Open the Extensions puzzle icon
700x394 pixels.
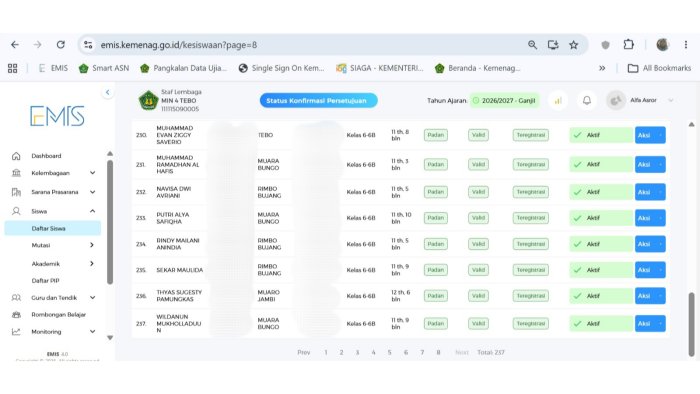click(x=629, y=45)
